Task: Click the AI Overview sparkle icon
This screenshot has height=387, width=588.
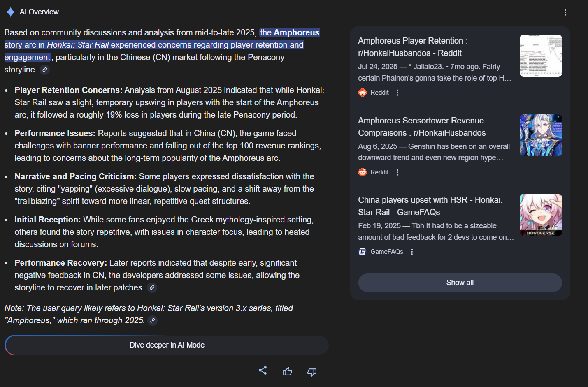Action: coord(10,12)
